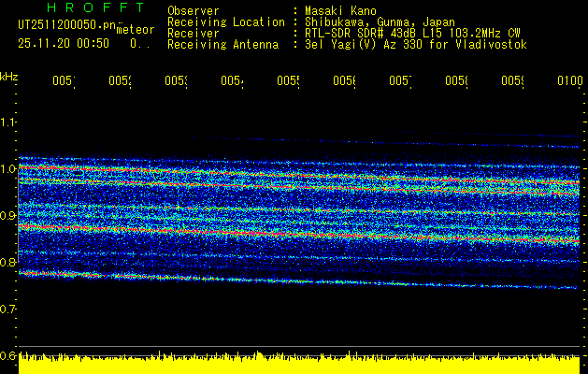588x374 pixels.
Task: Select 3el Yagi(V) Az 330 antenna text
Action: pos(416,45)
